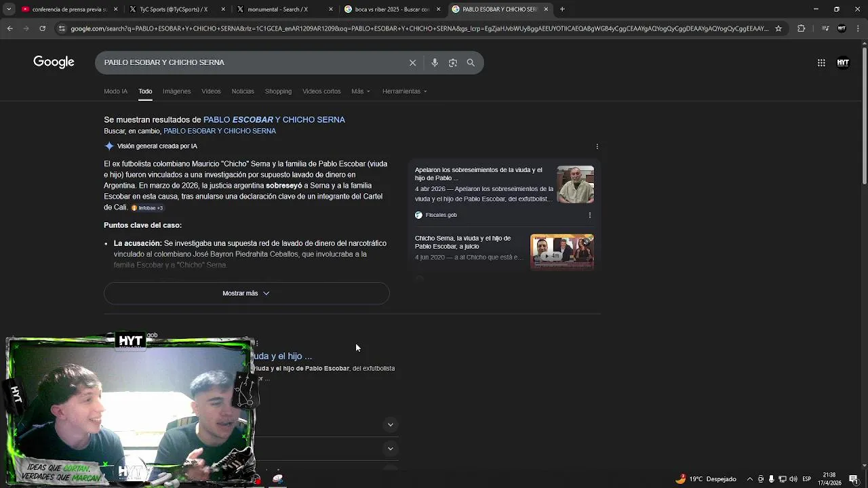
Task: Click the browser address bar URL
Action: point(419,28)
